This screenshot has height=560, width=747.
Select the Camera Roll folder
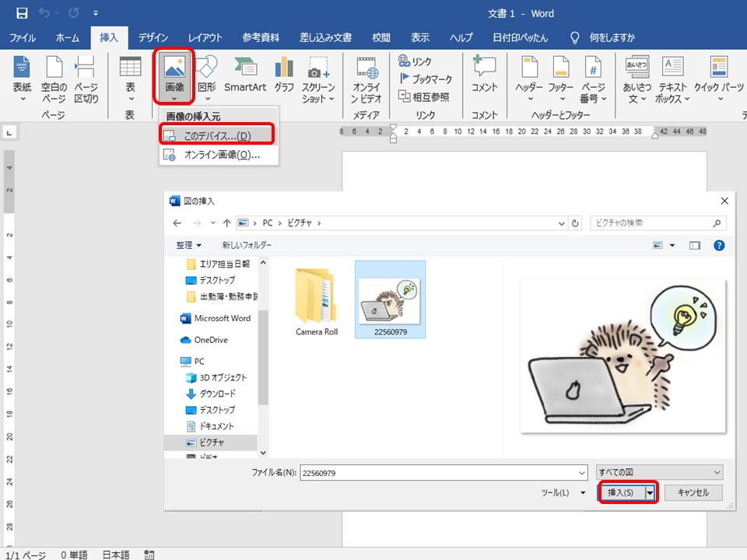point(317,303)
